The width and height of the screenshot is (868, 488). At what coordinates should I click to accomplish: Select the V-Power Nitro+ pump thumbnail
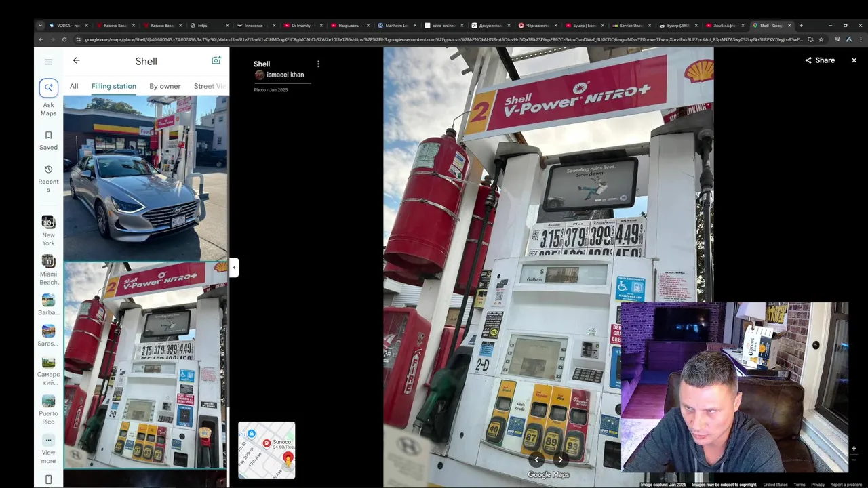click(x=145, y=365)
